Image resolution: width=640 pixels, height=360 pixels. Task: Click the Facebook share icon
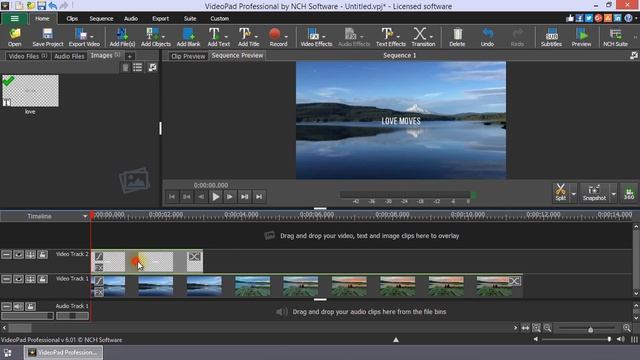coord(580,18)
